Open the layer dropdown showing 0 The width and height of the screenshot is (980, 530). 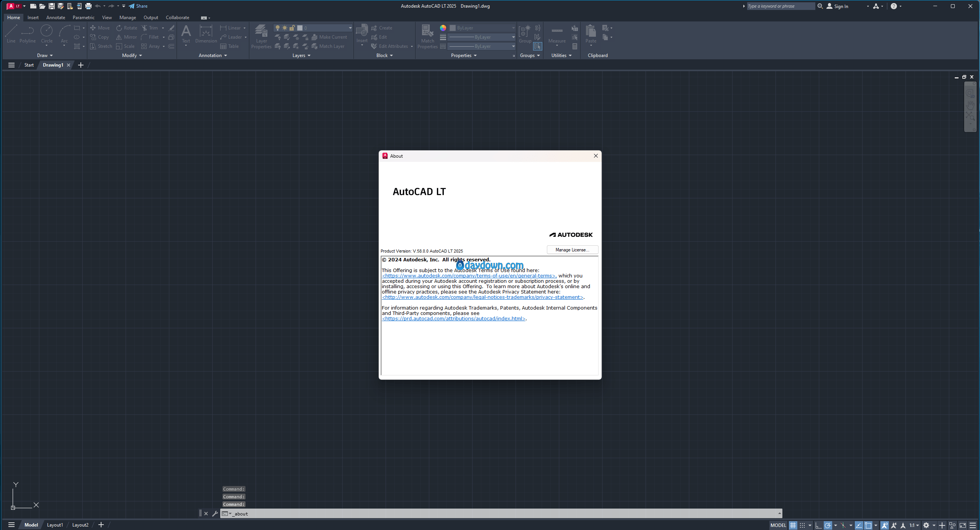(x=313, y=28)
